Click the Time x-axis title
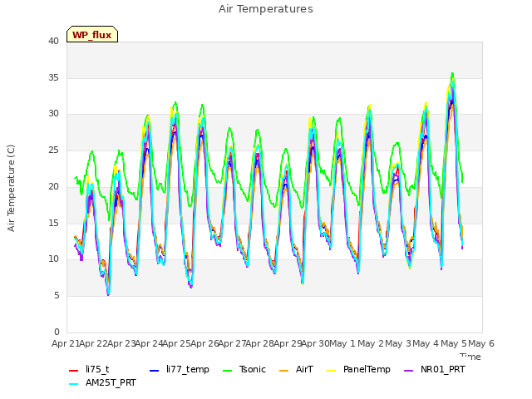The image size is (532, 399). coord(470,357)
